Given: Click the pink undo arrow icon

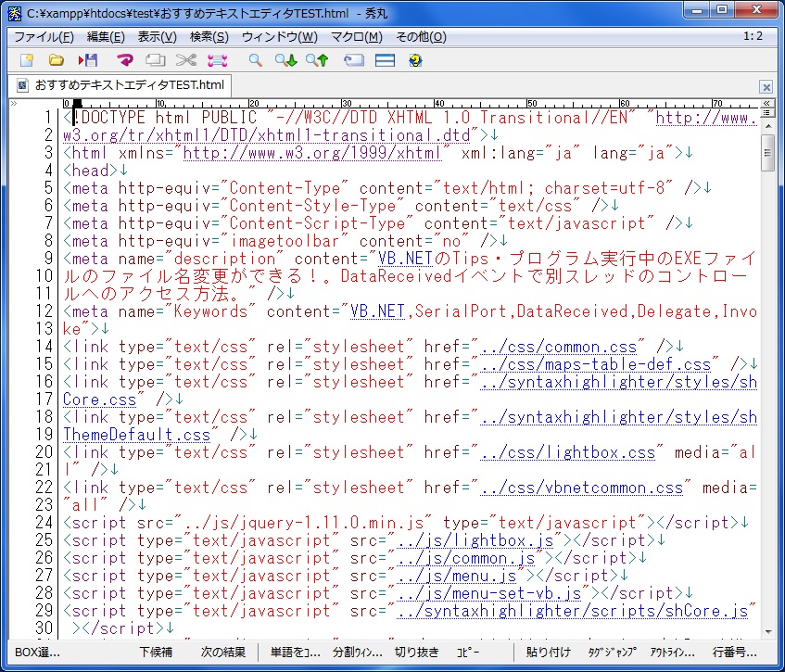Looking at the screenshot, I should (x=125, y=60).
